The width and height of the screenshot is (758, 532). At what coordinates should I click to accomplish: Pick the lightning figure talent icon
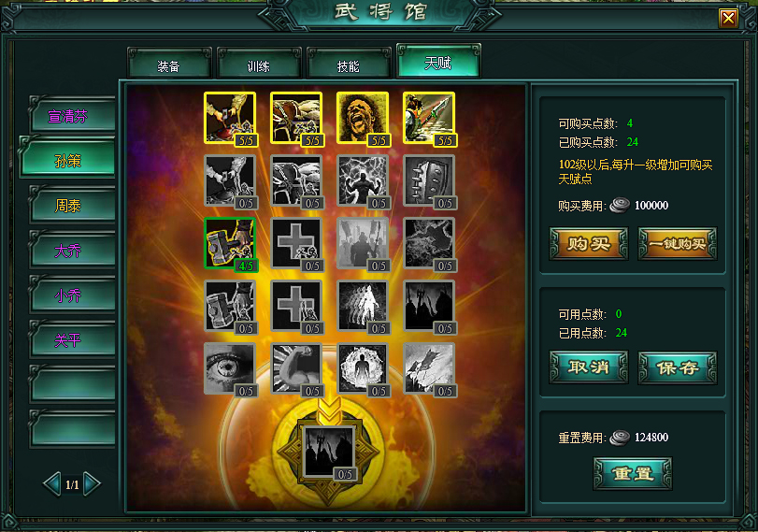point(363,180)
